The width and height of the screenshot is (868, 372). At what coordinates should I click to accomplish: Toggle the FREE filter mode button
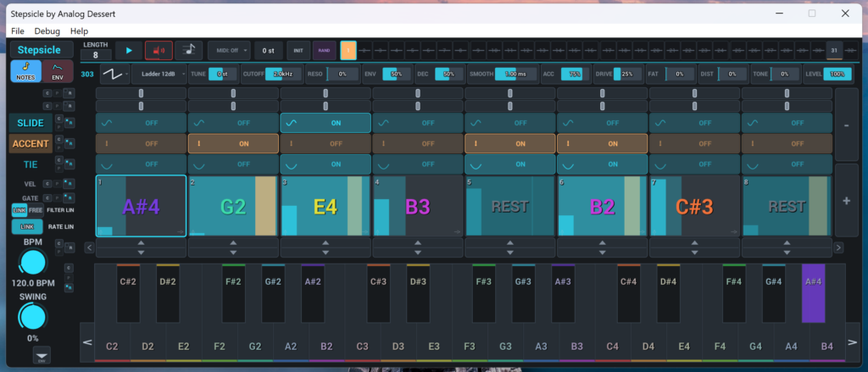pos(36,210)
